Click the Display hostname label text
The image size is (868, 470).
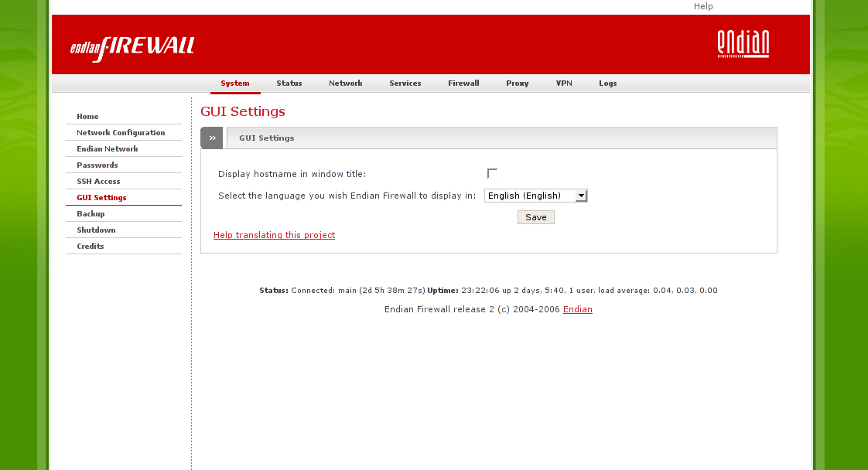tap(292, 174)
